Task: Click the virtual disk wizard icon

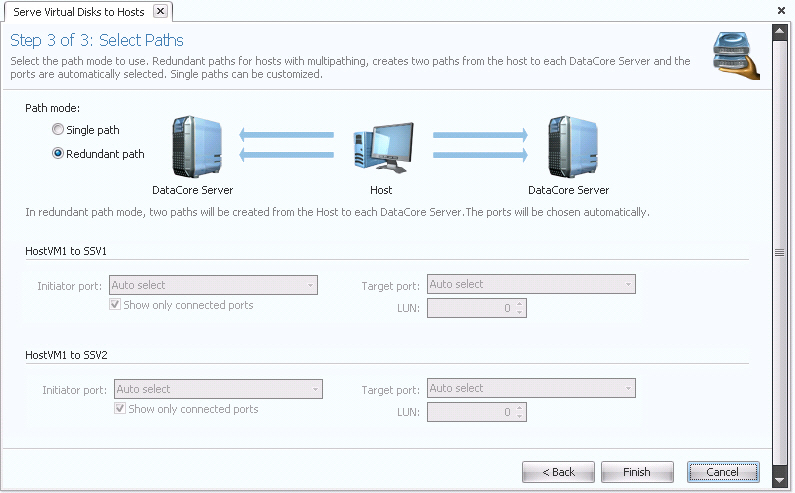Action: (x=736, y=55)
